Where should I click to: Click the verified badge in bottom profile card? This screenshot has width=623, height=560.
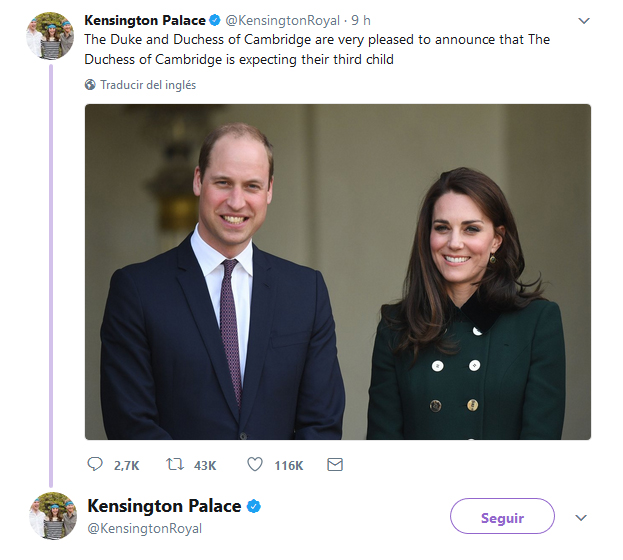point(254,506)
